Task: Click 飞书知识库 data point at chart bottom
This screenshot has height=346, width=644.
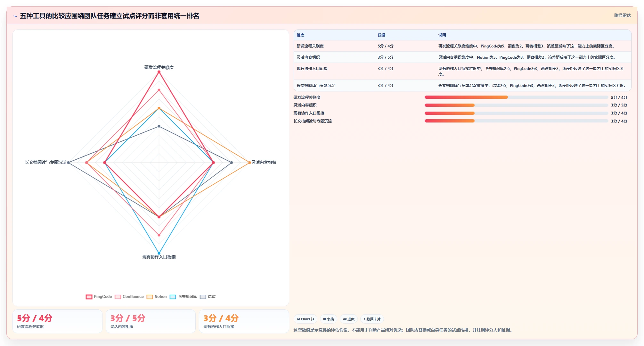Action: click(159, 253)
